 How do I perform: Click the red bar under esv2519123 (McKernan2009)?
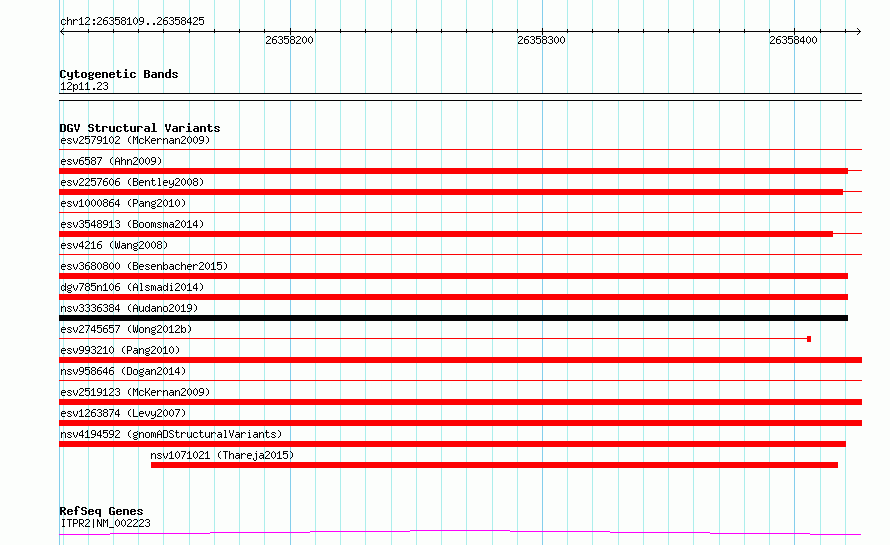point(460,402)
